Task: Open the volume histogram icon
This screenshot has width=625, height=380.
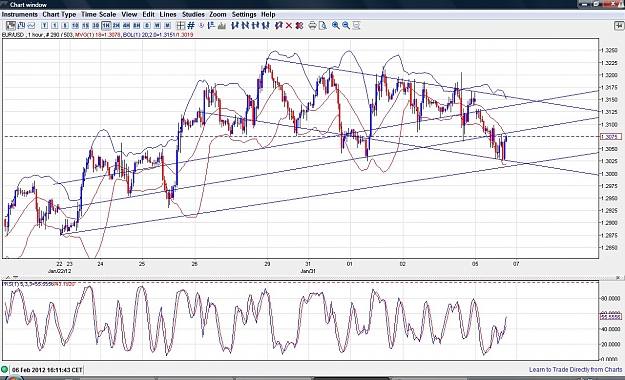Action: (222, 26)
